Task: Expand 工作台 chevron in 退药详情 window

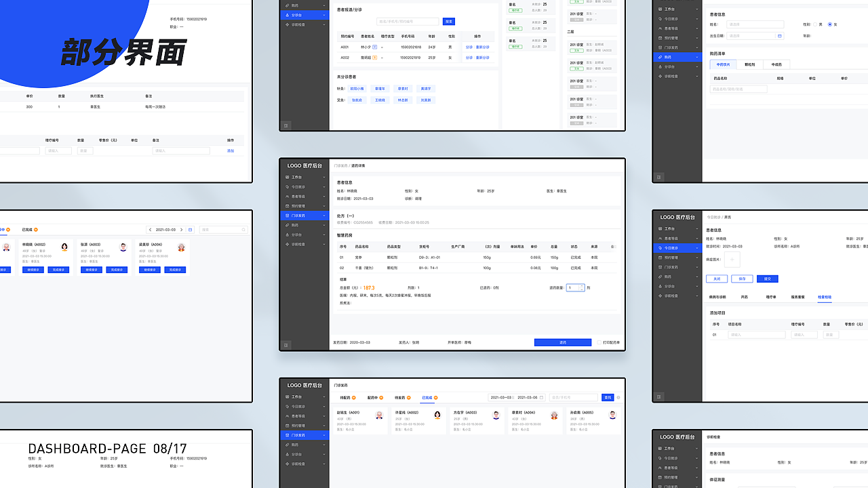Action: pos(324,177)
